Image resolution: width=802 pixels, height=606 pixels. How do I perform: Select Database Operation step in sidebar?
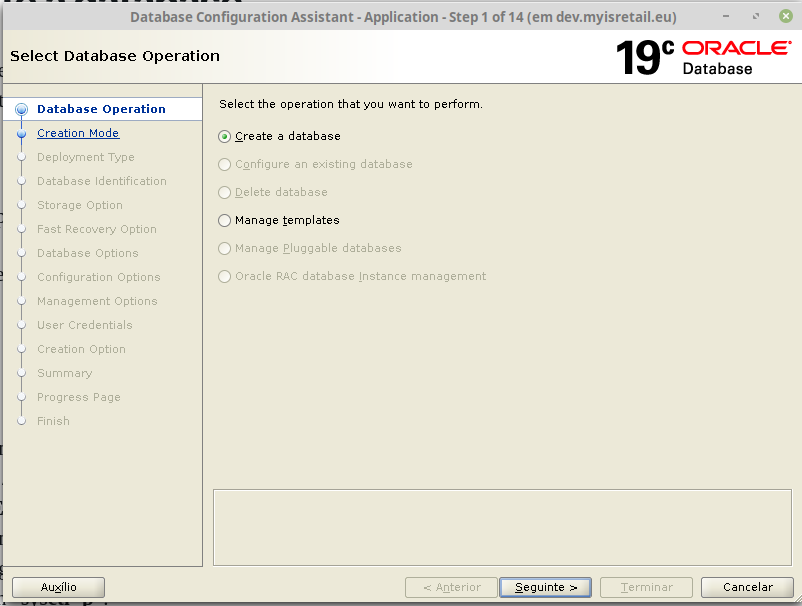(101, 109)
